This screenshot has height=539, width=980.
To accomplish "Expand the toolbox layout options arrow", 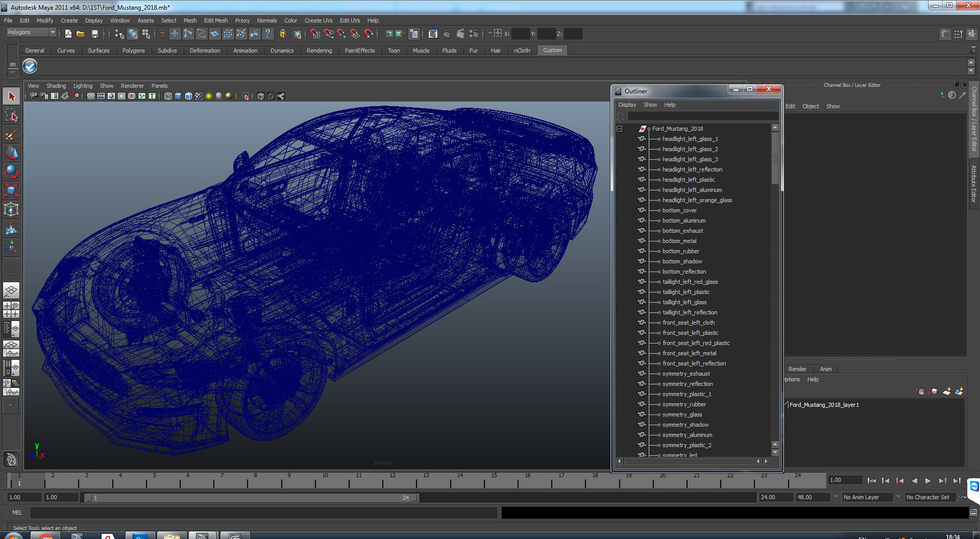I will (11, 406).
